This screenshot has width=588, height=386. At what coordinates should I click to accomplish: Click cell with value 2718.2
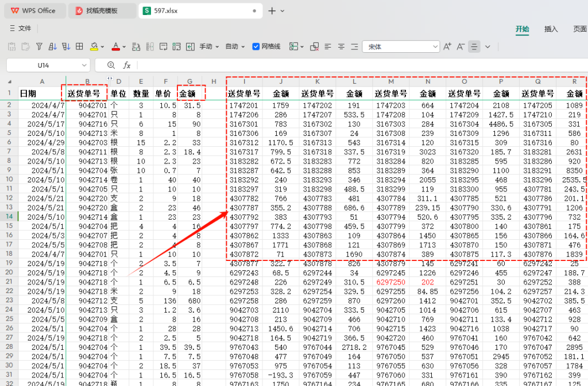[x=354, y=347]
